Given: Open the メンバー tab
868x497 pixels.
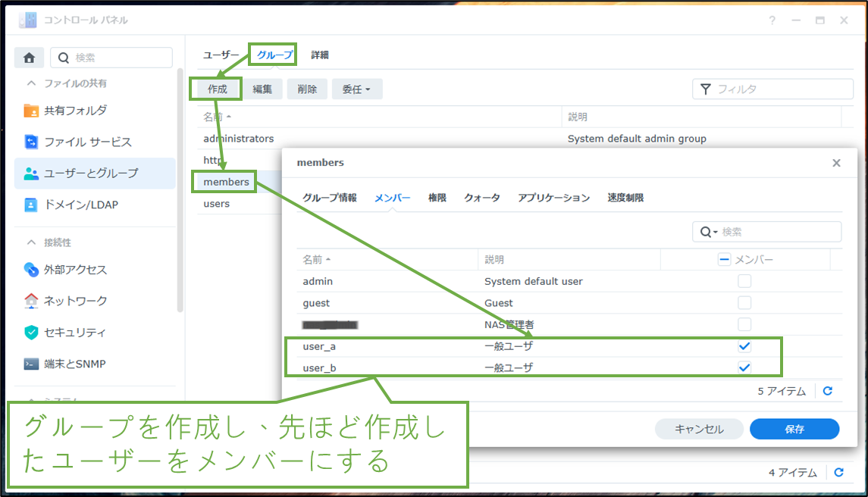Looking at the screenshot, I should (x=393, y=198).
